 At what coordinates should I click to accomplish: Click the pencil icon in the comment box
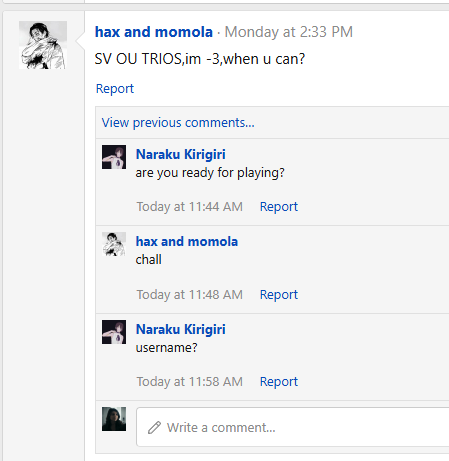(x=154, y=427)
